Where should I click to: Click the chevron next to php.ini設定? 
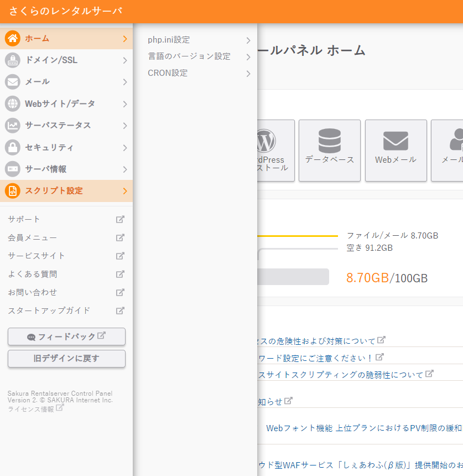click(x=248, y=40)
